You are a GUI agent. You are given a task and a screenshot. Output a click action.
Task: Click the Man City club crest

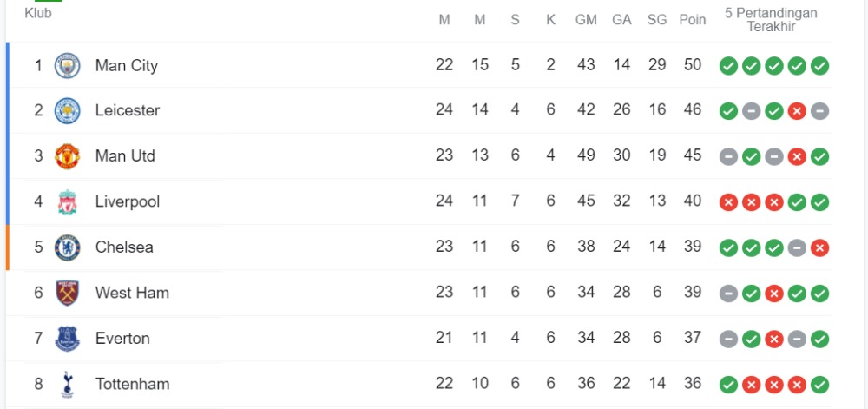67,65
